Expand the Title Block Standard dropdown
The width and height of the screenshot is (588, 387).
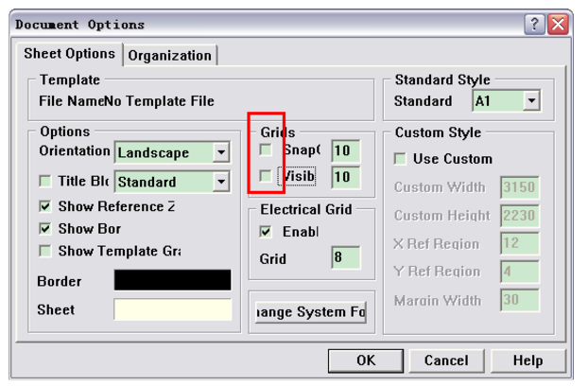pyautogui.click(x=220, y=182)
